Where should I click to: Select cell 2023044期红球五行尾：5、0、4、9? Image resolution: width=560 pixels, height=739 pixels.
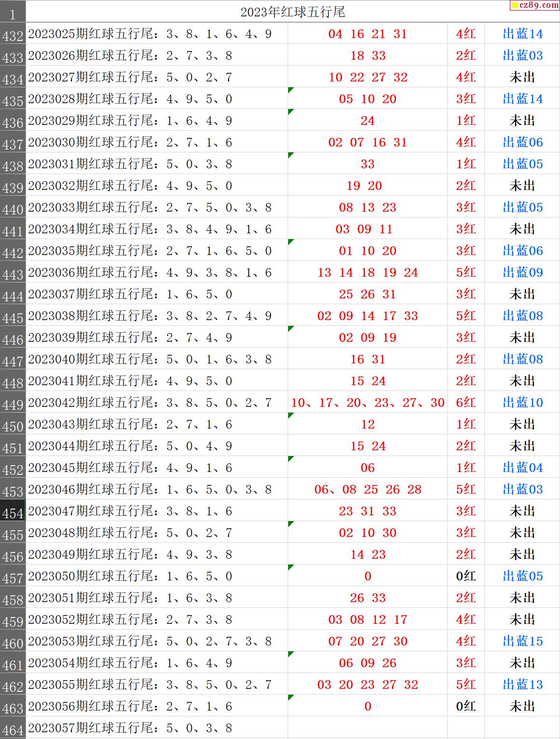tap(157, 446)
